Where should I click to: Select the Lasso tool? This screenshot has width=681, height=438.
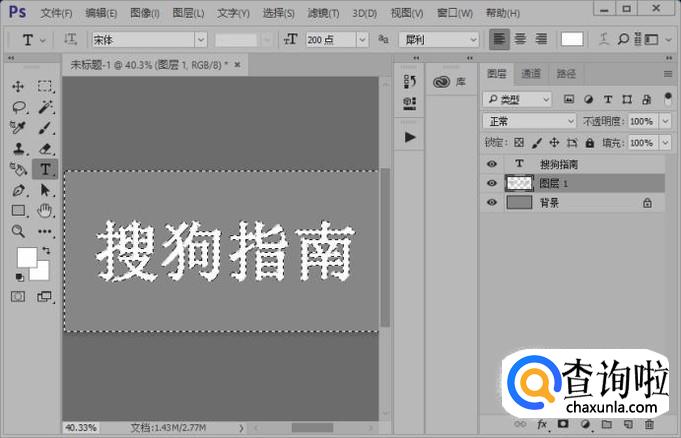click(19, 107)
